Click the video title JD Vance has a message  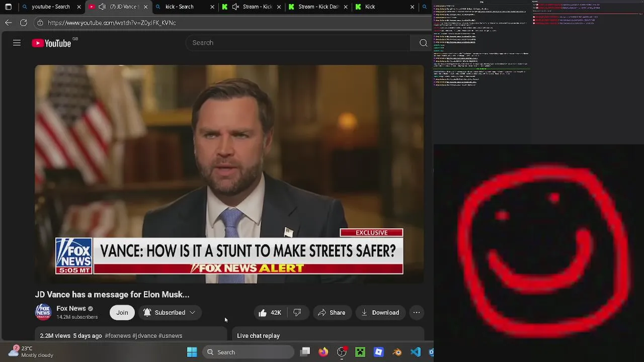(112, 295)
